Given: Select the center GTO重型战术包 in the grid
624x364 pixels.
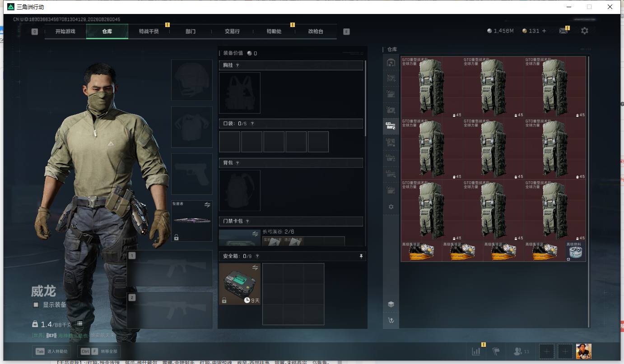Looking at the screenshot, I should [494, 149].
